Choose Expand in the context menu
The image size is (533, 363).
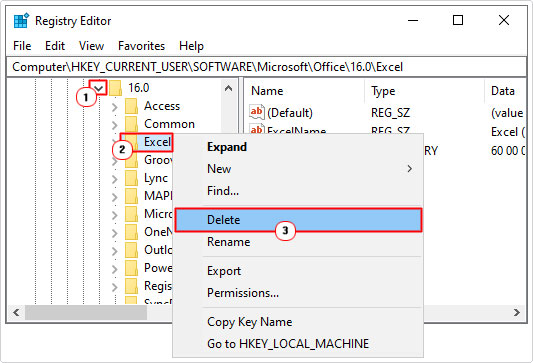tap(298, 147)
